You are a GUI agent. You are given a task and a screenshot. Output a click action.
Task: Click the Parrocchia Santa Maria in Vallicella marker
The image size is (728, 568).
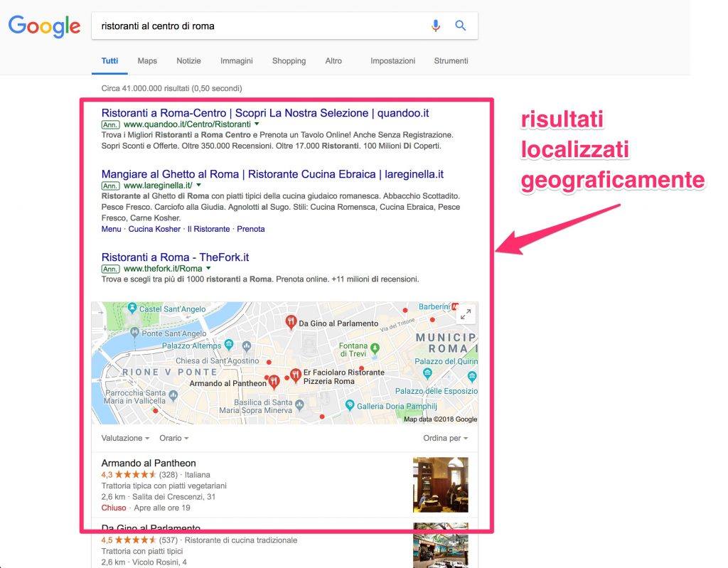tap(173, 395)
